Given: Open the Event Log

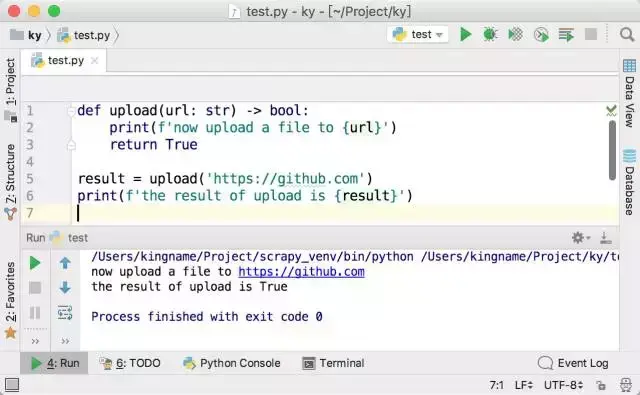Looking at the screenshot, I should 573,363.
